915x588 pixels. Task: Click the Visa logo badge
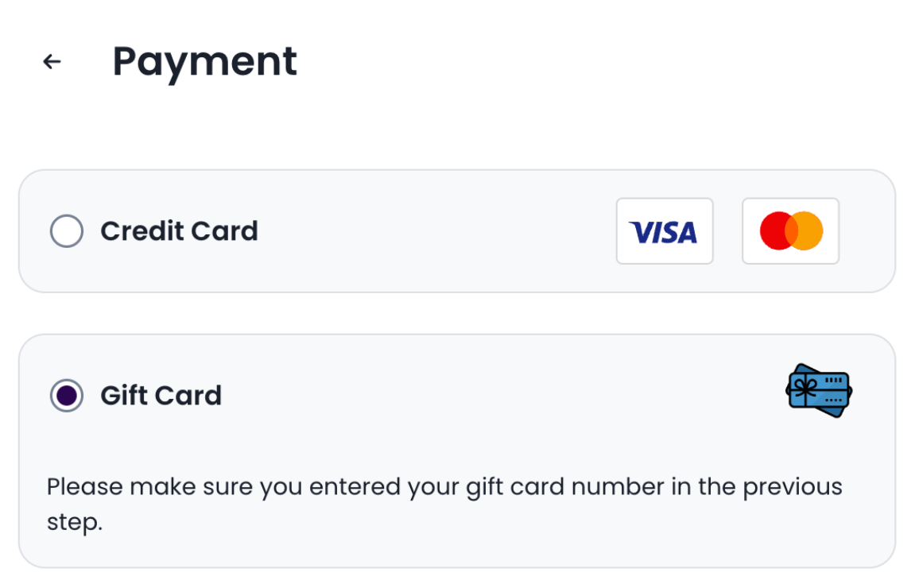click(665, 231)
